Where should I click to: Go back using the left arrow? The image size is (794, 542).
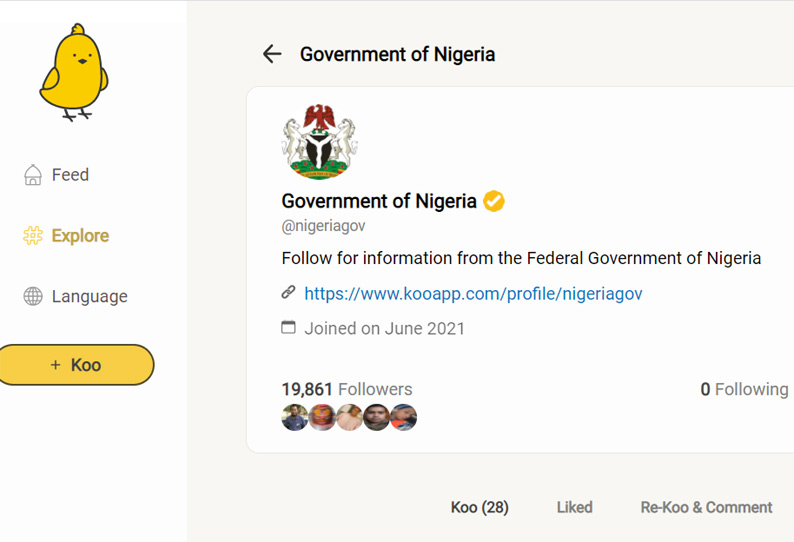272,54
